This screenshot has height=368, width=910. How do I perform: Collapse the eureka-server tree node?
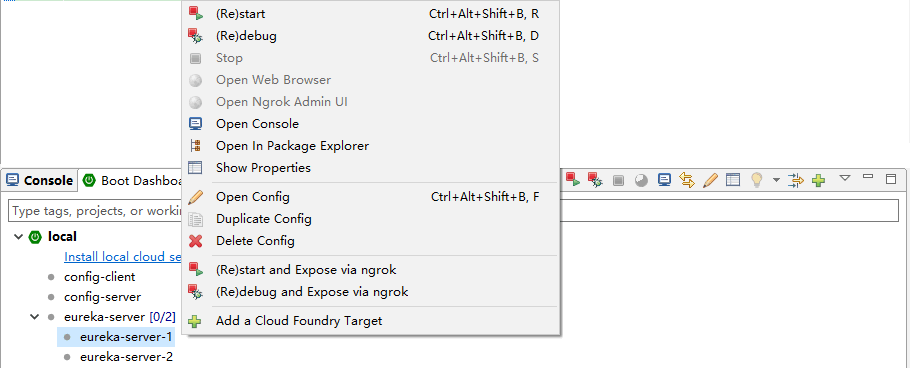tap(35, 317)
